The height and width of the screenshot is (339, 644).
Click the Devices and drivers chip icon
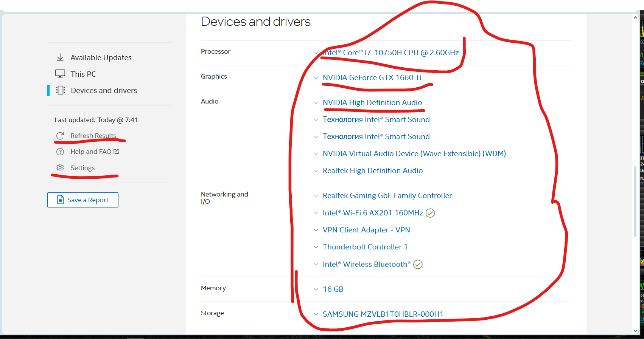pos(60,90)
